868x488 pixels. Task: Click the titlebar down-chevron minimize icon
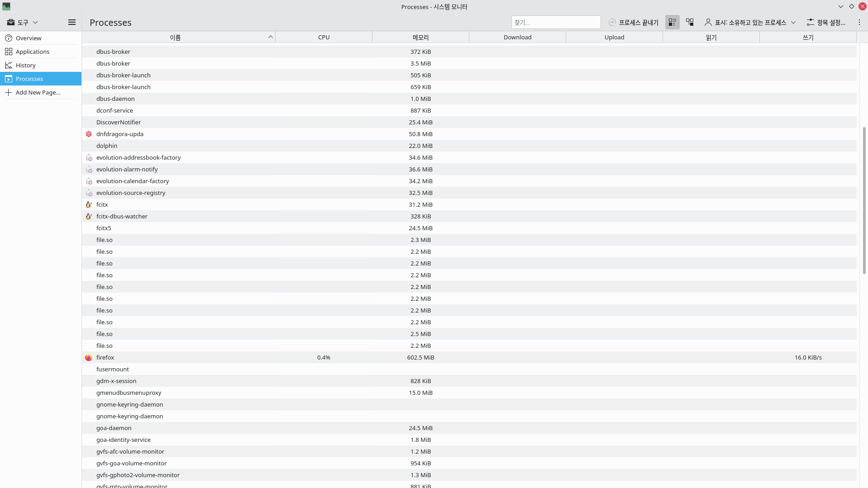coord(841,6)
